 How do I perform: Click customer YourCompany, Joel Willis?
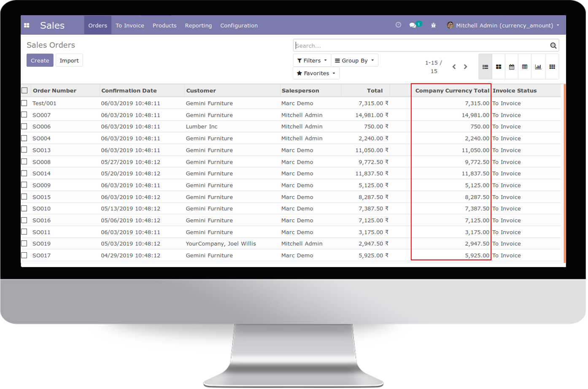[221, 243]
